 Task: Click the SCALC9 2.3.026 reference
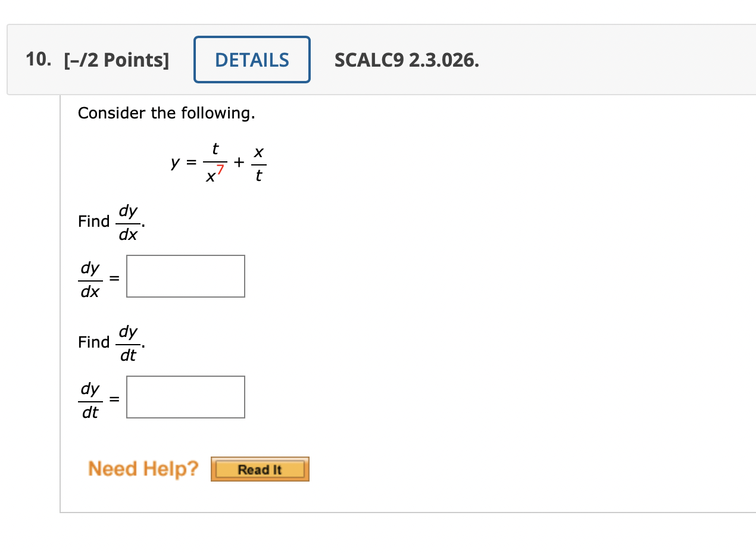tap(407, 60)
